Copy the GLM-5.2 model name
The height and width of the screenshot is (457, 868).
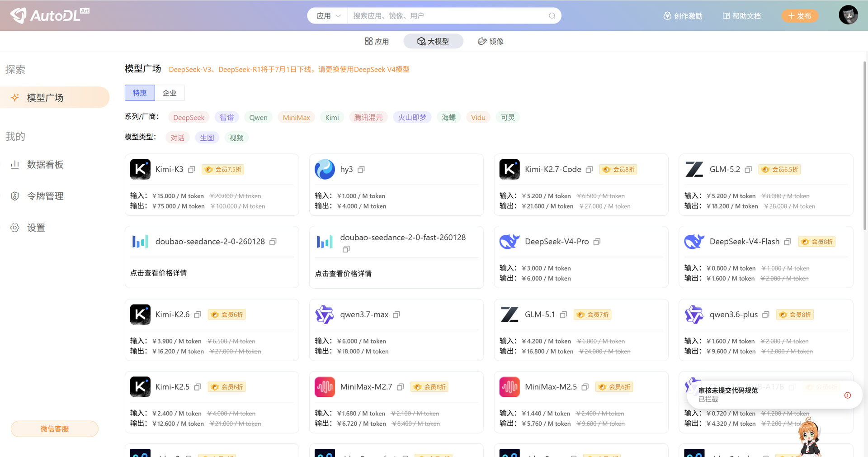pos(748,170)
